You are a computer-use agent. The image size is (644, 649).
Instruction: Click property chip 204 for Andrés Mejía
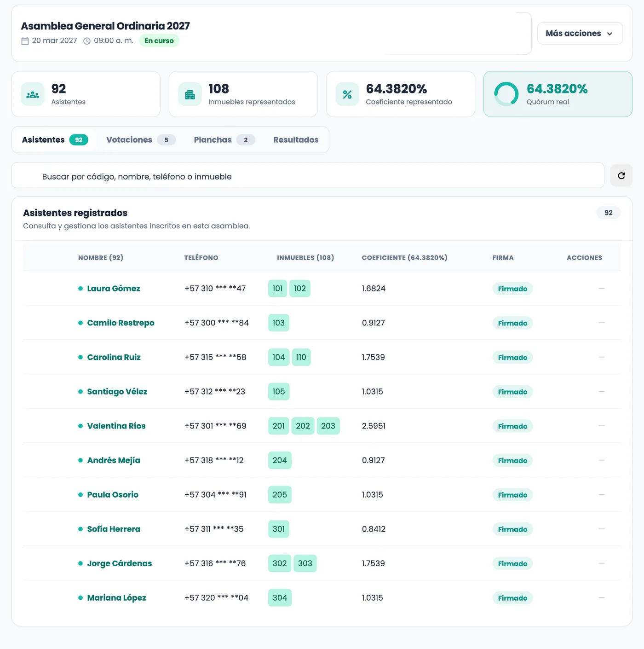pyautogui.click(x=280, y=460)
